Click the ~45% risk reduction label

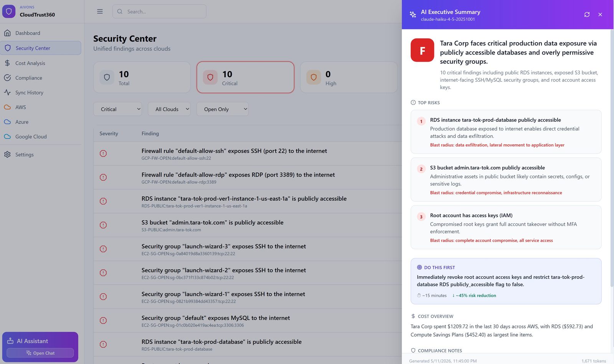(474, 295)
